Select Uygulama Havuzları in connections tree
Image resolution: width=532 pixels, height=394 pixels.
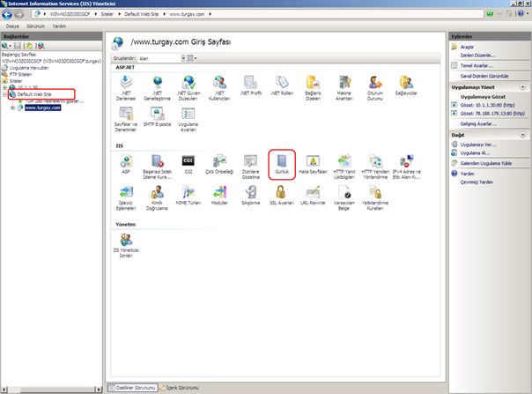pyautogui.click(x=29, y=68)
